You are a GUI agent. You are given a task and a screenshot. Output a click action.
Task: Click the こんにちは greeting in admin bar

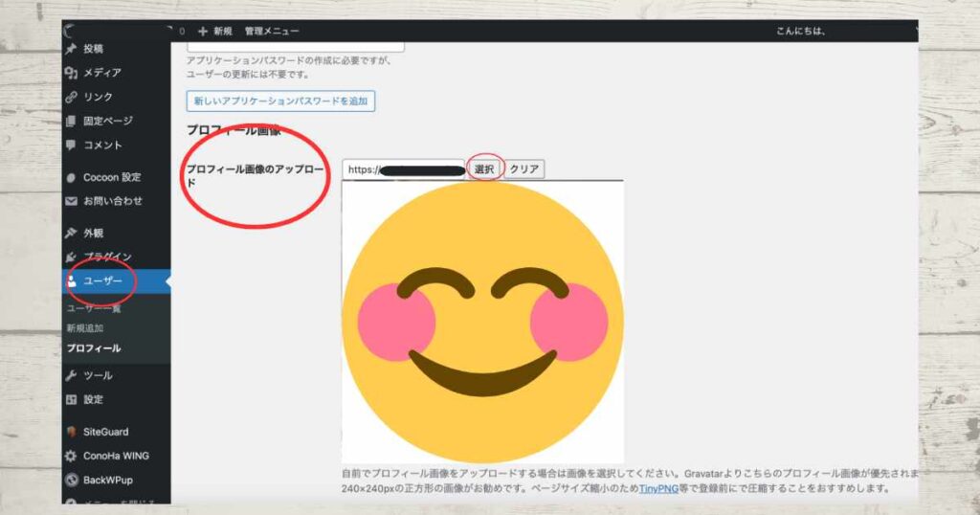pyautogui.click(x=801, y=31)
